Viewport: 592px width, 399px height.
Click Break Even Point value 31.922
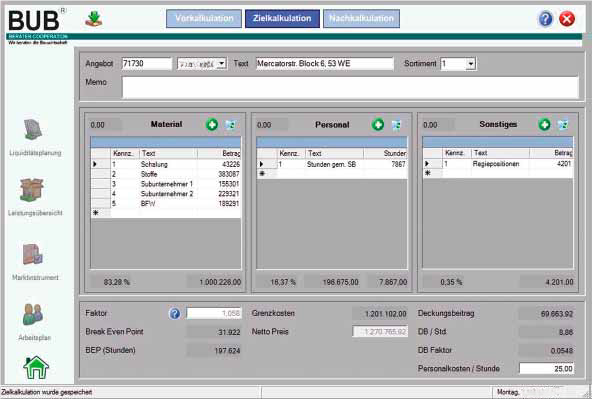214,332
